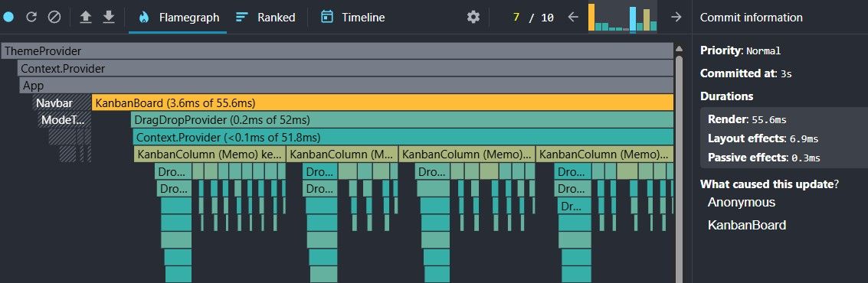Screen dimensions: 868x283
Task: Select the ThemeProvider bar
Action: 337,51
